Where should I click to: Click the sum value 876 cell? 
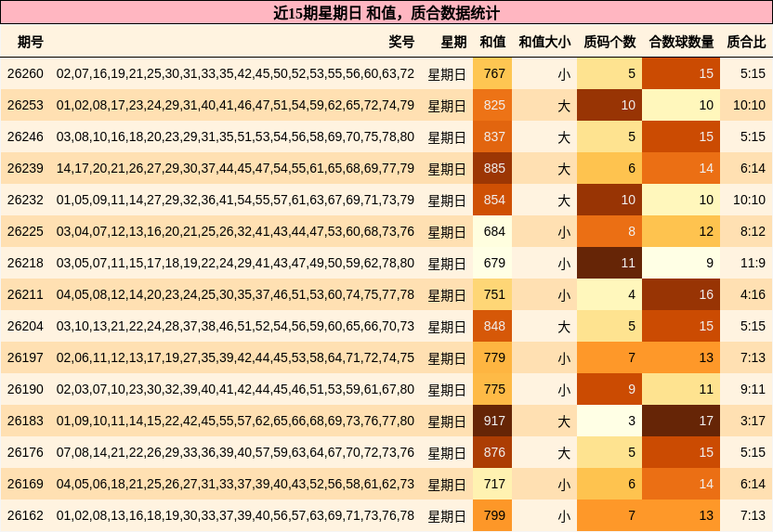492,452
